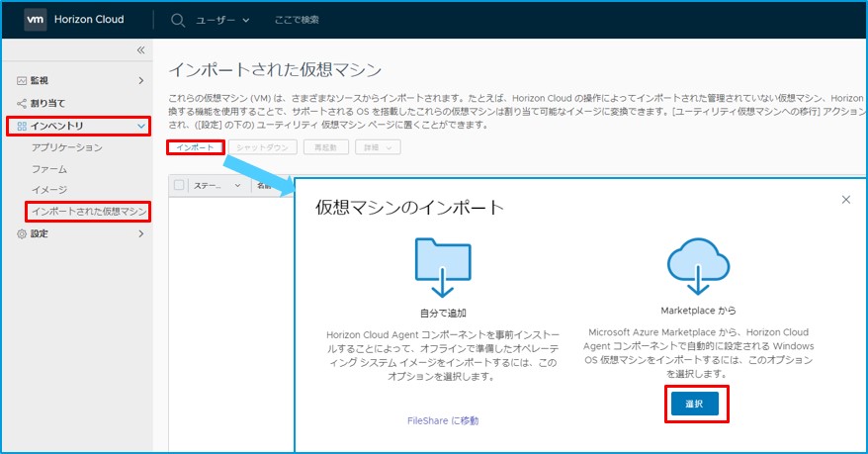
Task: Collapse the sidebar with double-chevron icon
Action: pyautogui.click(x=140, y=49)
